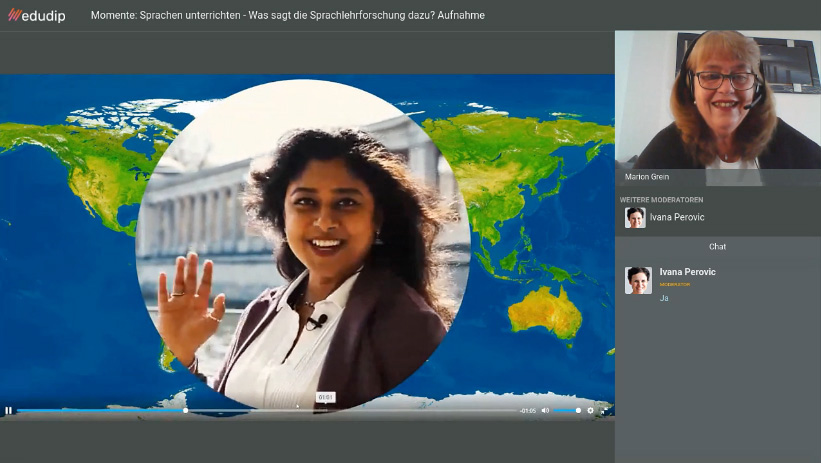Image resolution: width=821 pixels, height=463 pixels.
Task: Select the Weitere Moderatoren heading
Action: (660, 199)
